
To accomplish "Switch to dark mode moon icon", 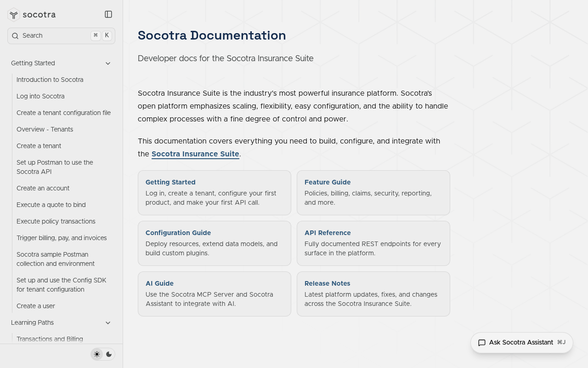I will (x=109, y=354).
